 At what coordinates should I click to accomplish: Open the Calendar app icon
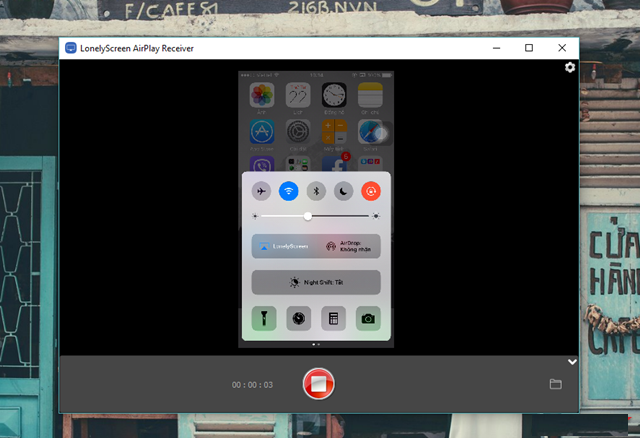pos(298,95)
